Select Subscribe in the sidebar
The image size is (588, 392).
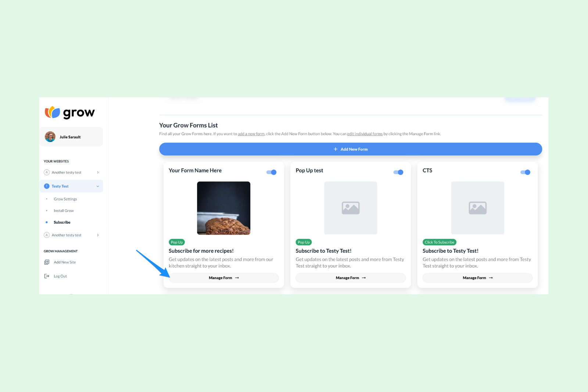pos(62,222)
